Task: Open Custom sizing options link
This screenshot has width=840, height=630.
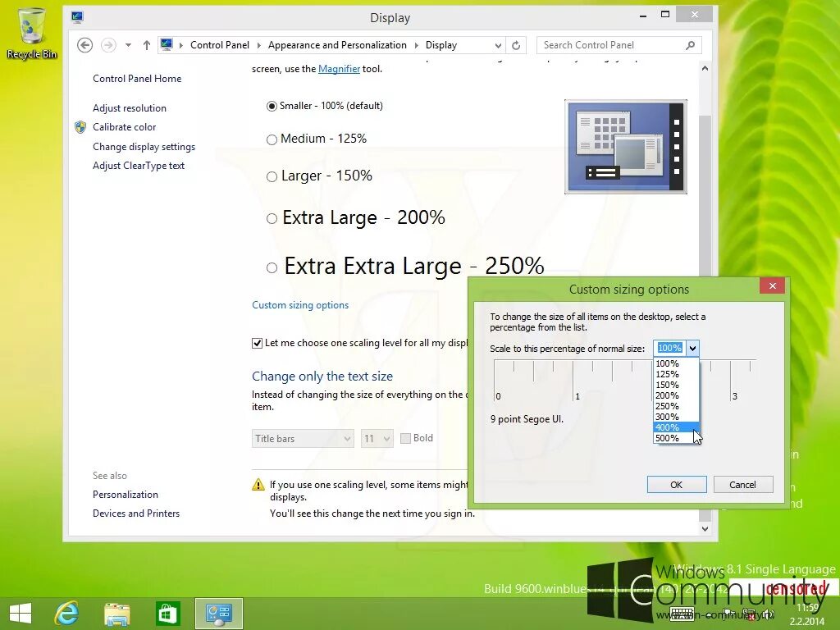Action: point(300,305)
